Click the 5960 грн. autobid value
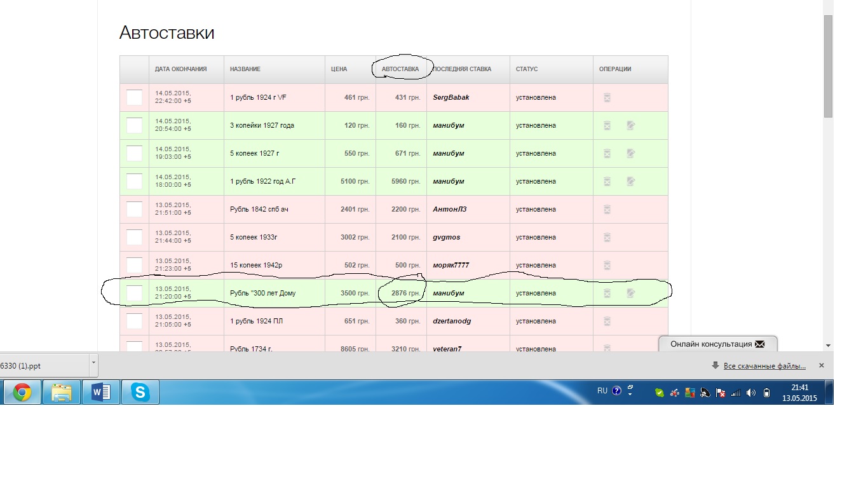The image size is (868, 488). coord(407,182)
